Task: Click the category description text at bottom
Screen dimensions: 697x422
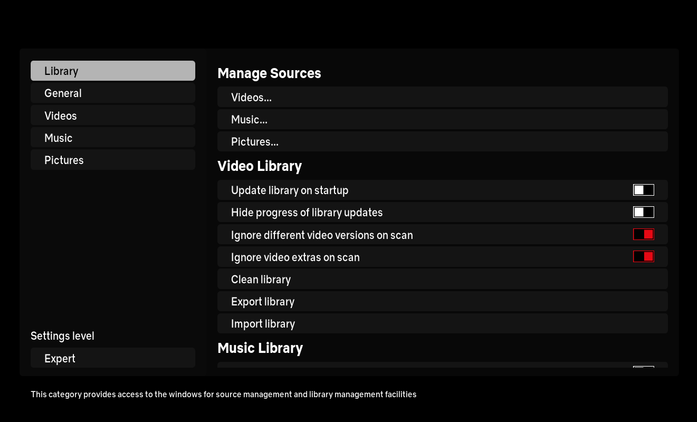Action: (224, 394)
